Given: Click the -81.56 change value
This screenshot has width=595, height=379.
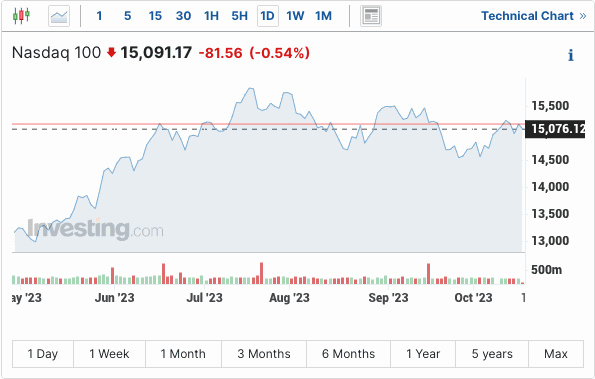Looking at the screenshot, I should [220, 53].
